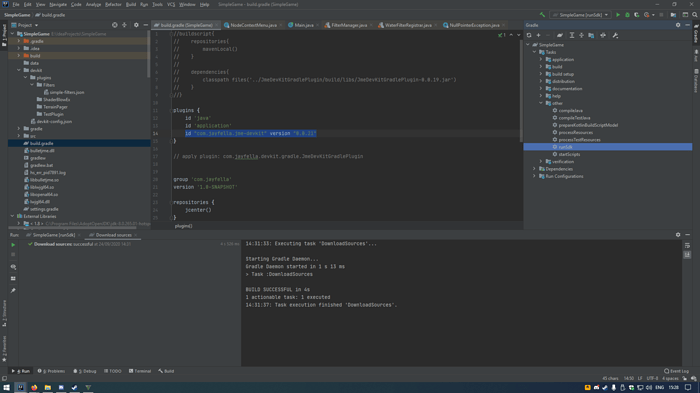Expand the verification tasks in Gradle

[x=541, y=162]
